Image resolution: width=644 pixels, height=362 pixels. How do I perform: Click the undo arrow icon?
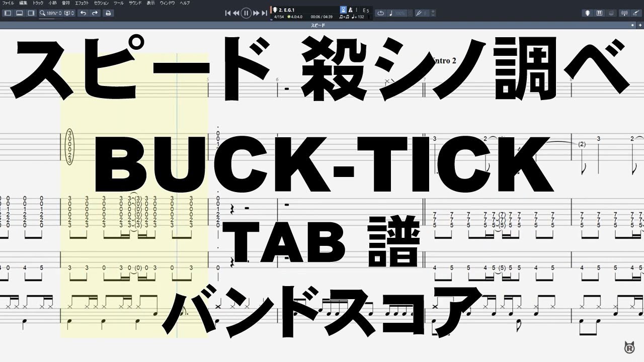[82, 13]
